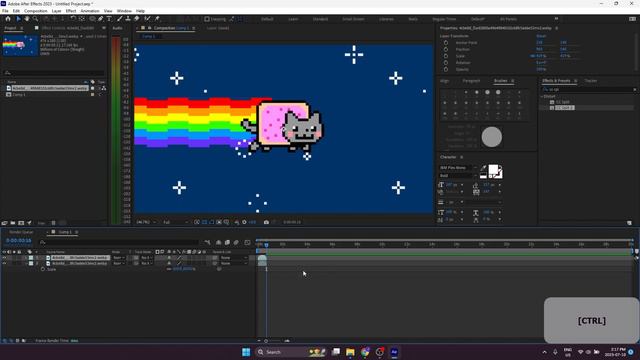The image size is (640, 360).
Task: Toggle the Scale stopwatch under layer 2 in the timeline
Action: coord(43,269)
